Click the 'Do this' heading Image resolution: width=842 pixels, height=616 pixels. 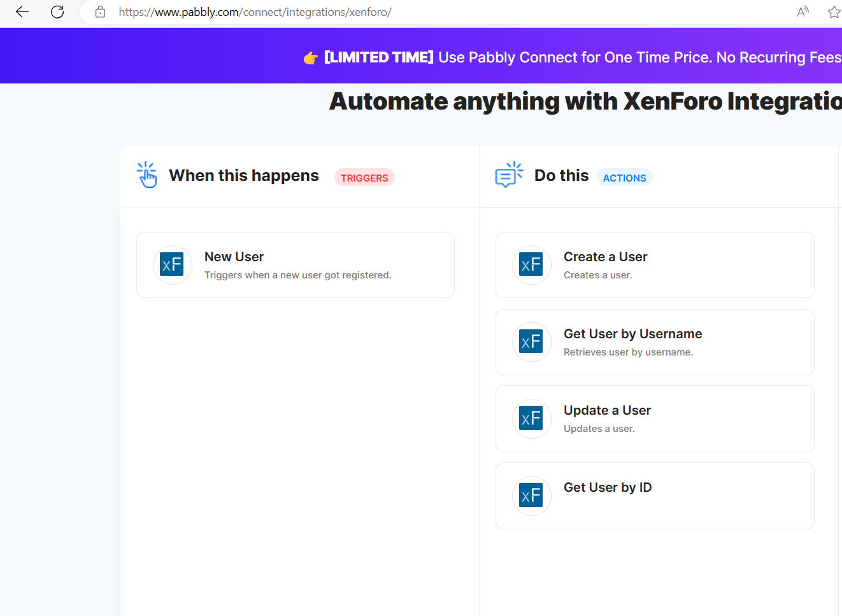[x=561, y=175]
